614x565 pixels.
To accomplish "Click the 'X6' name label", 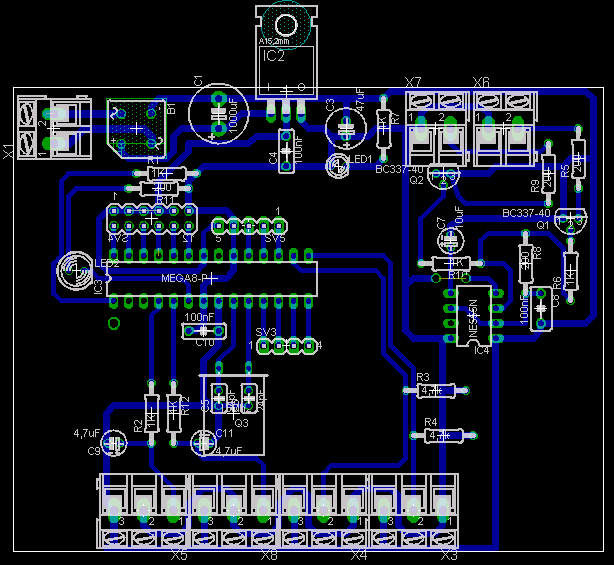I will [x=481, y=82].
